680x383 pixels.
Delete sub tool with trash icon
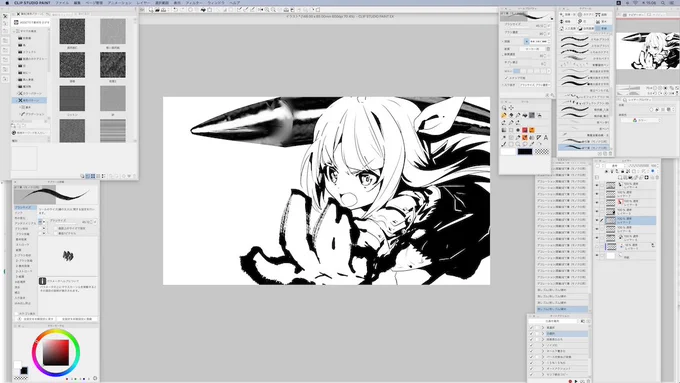(x=610, y=154)
